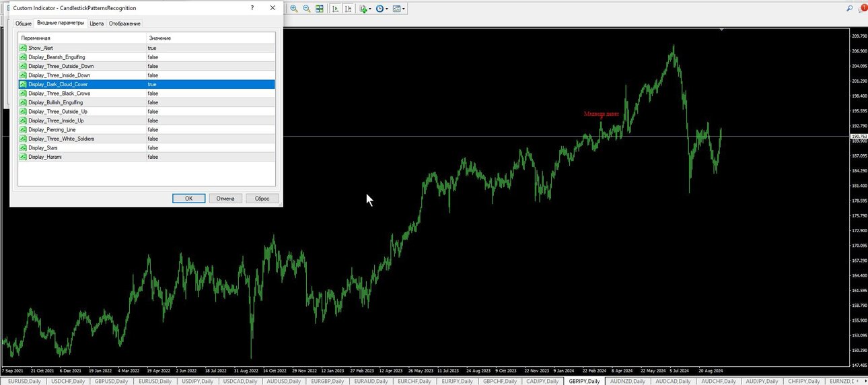Confirm with the OK button
868x385 pixels.
click(x=188, y=199)
